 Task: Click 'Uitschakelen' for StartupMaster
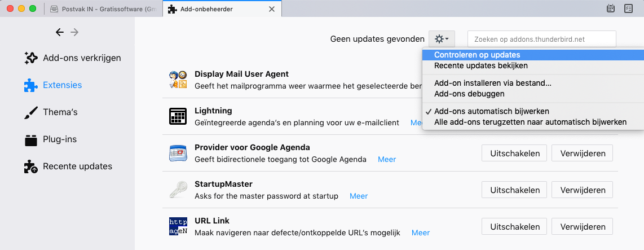click(514, 190)
